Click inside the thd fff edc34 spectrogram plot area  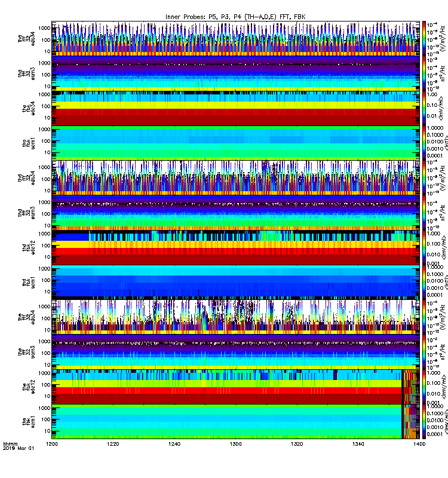coord(235,177)
